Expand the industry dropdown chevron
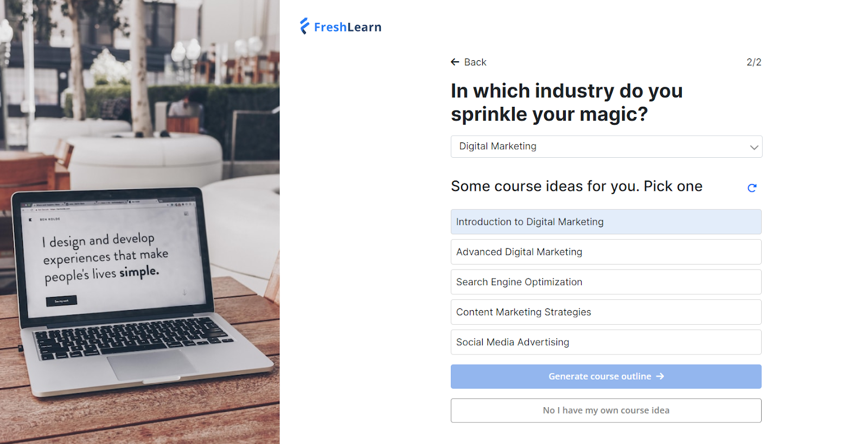 (754, 147)
